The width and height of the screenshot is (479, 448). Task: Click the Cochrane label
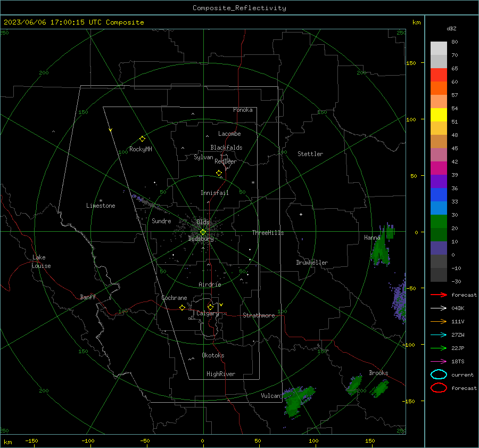point(174,298)
